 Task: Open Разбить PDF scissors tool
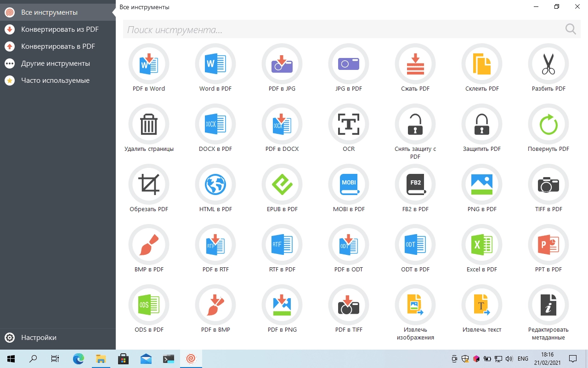pos(548,64)
